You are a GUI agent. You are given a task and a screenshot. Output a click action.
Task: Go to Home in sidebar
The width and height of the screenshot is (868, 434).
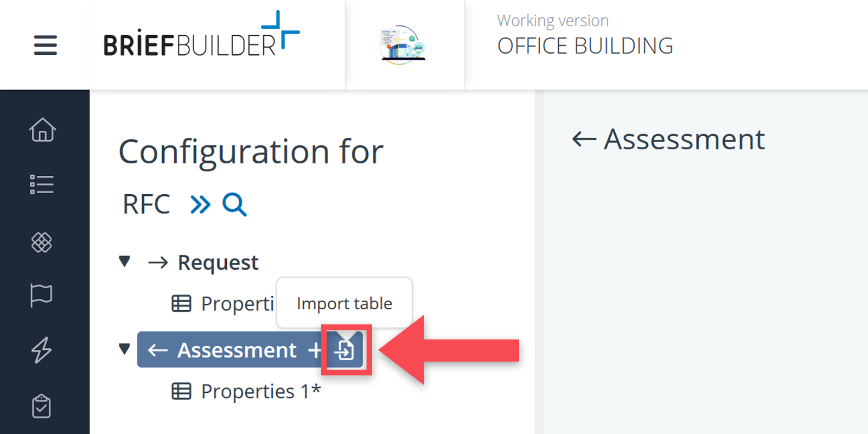(42, 130)
